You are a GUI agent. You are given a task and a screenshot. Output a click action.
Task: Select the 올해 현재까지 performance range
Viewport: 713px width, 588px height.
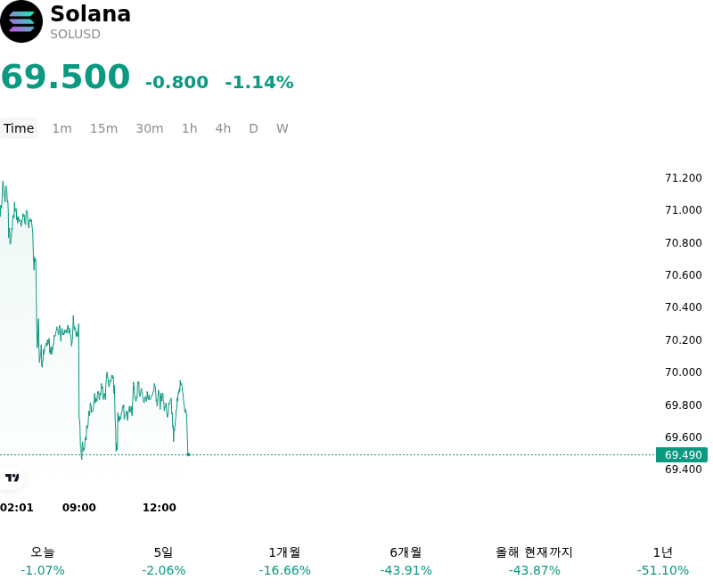(x=534, y=561)
